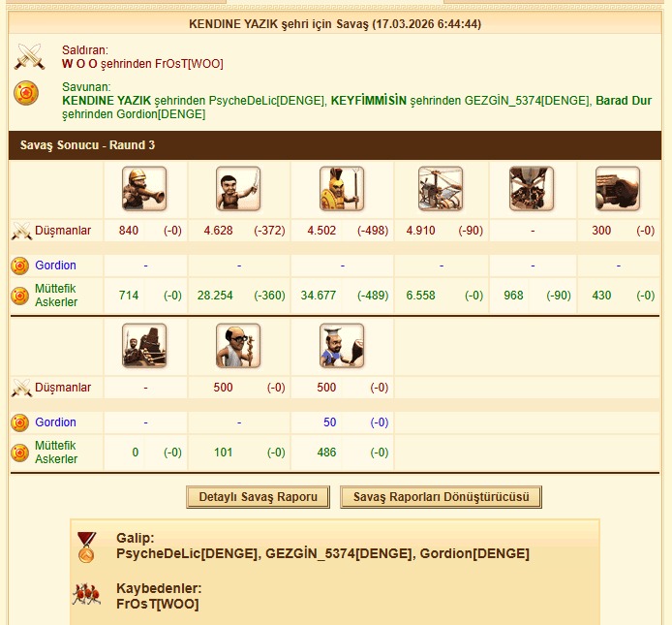Click enemy swordsman losses (-372)

click(269, 231)
